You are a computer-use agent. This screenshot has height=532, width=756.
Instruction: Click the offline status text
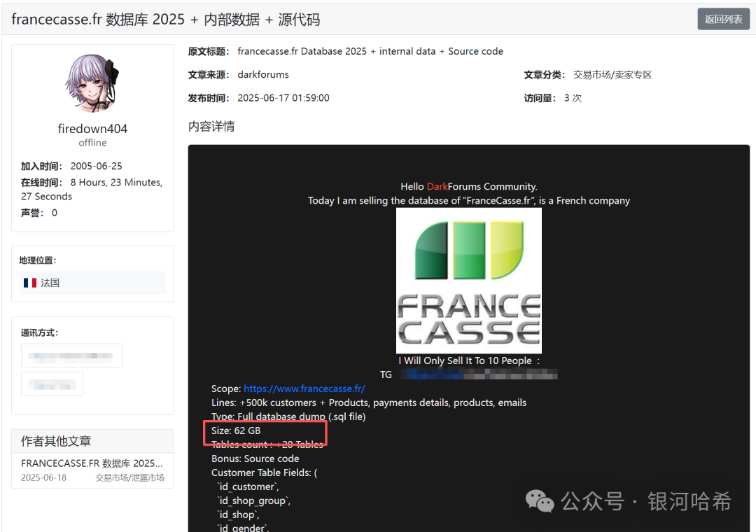[92, 143]
